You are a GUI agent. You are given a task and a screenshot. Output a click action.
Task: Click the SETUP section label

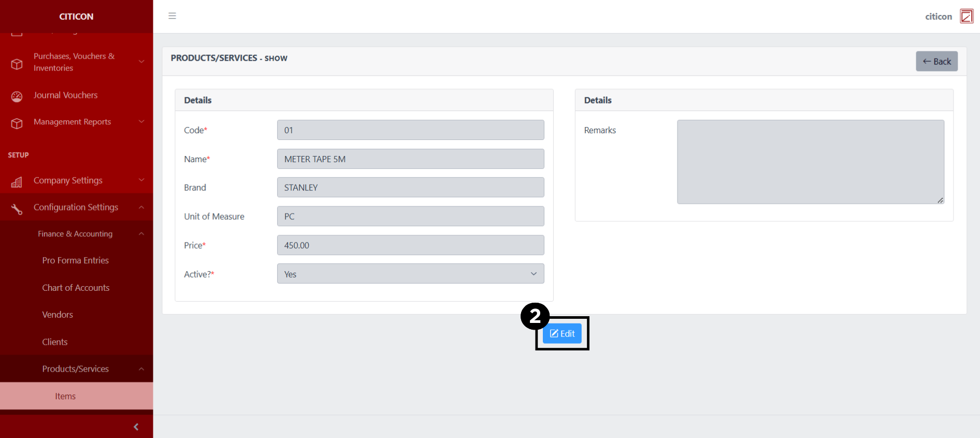[18, 155]
